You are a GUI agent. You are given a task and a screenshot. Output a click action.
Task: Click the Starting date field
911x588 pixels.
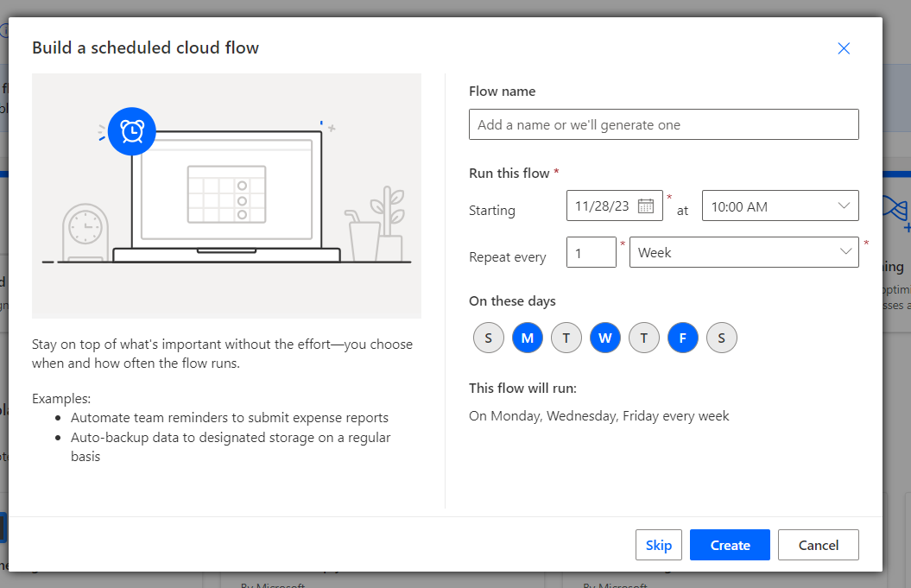(x=602, y=206)
